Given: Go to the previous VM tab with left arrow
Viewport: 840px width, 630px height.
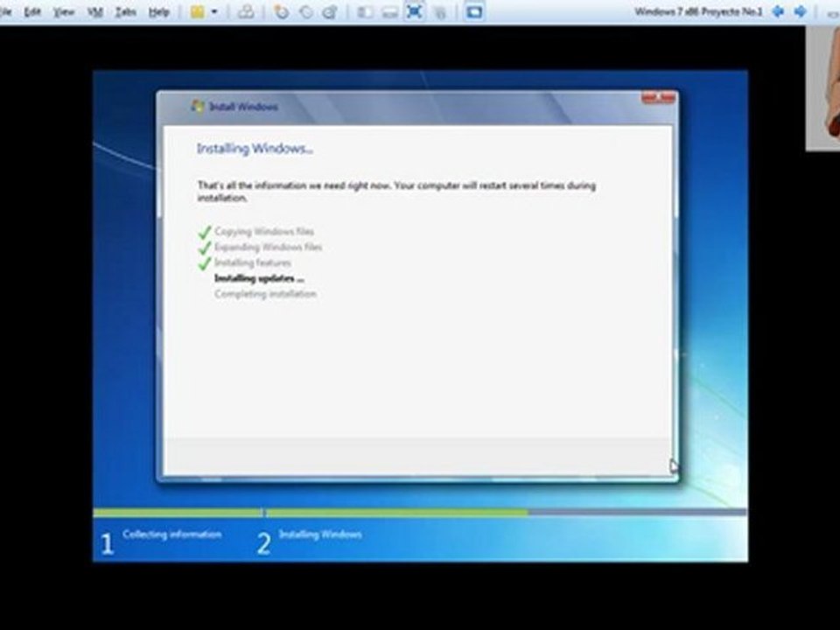Looking at the screenshot, I should tap(778, 11).
